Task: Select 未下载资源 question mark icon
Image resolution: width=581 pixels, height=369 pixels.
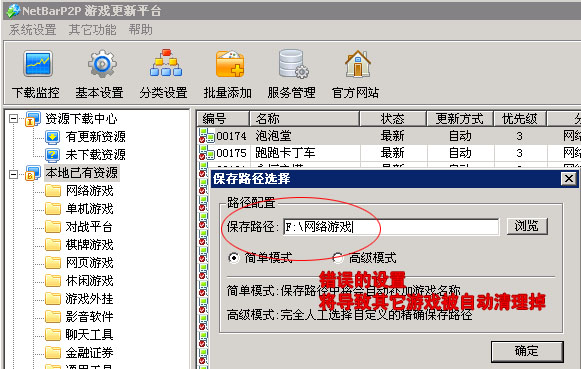Action: (52, 154)
